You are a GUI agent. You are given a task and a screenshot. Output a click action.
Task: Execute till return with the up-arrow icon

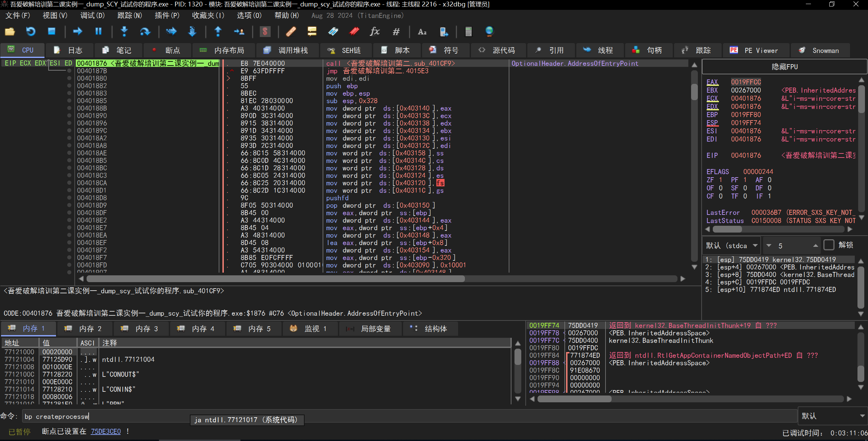tap(218, 32)
